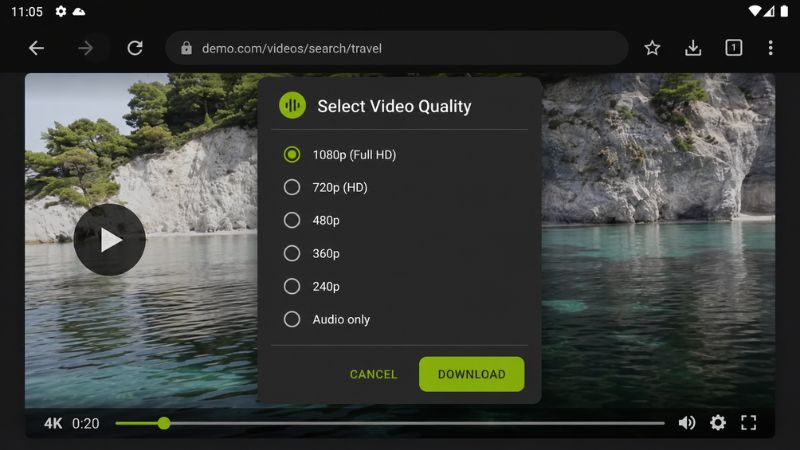The height and width of the screenshot is (450, 800).
Task: Open the browser three-dot menu
Action: pos(770,48)
